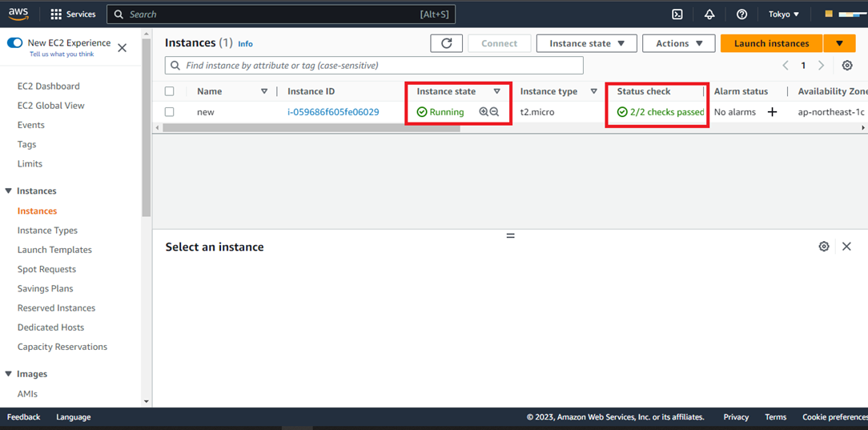Click the Connect button
The image size is (868, 430).
500,43
